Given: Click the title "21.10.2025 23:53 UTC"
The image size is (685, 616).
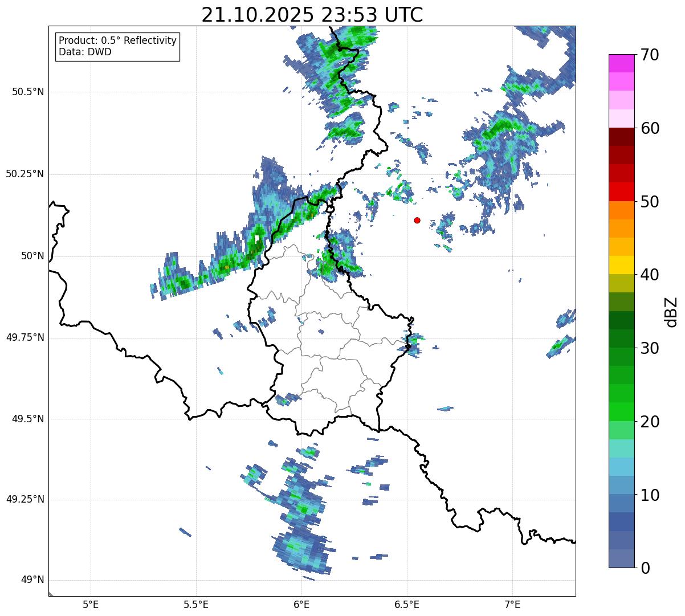Looking at the screenshot, I should [x=312, y=15].
